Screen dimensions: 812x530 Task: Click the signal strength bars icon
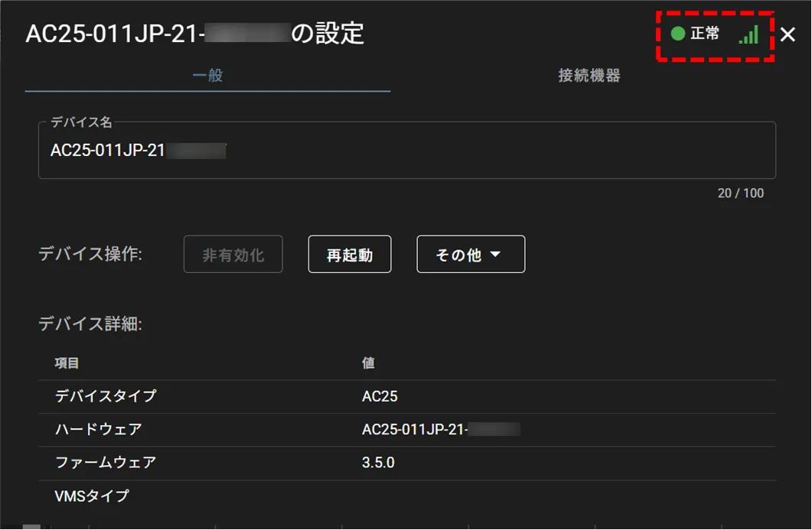[748, 34]
